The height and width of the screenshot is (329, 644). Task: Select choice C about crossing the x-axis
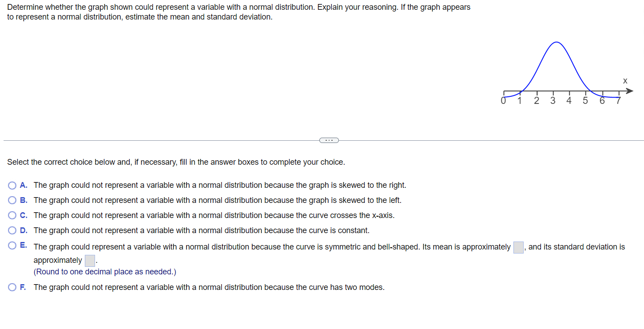[12, 215]
